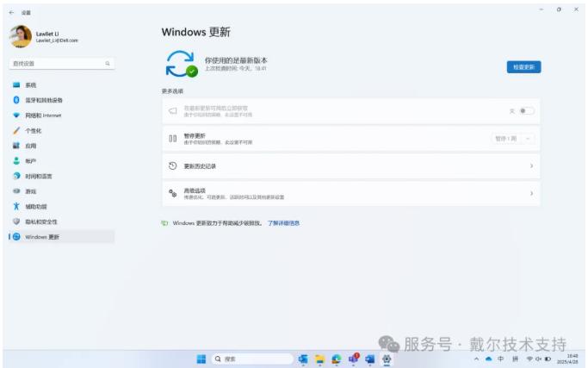Click the Find a setting search box
Screen dimensions: 588x368
point(61,64)
